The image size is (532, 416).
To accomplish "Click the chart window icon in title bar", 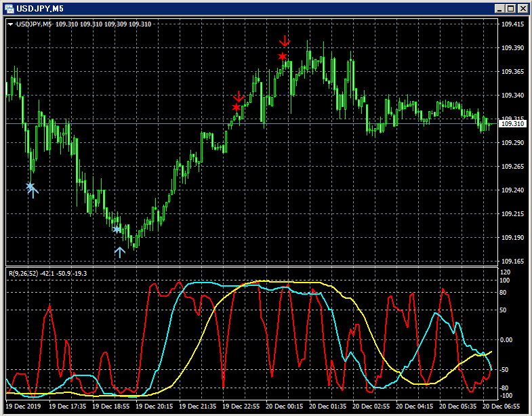I will pos(9,9).
